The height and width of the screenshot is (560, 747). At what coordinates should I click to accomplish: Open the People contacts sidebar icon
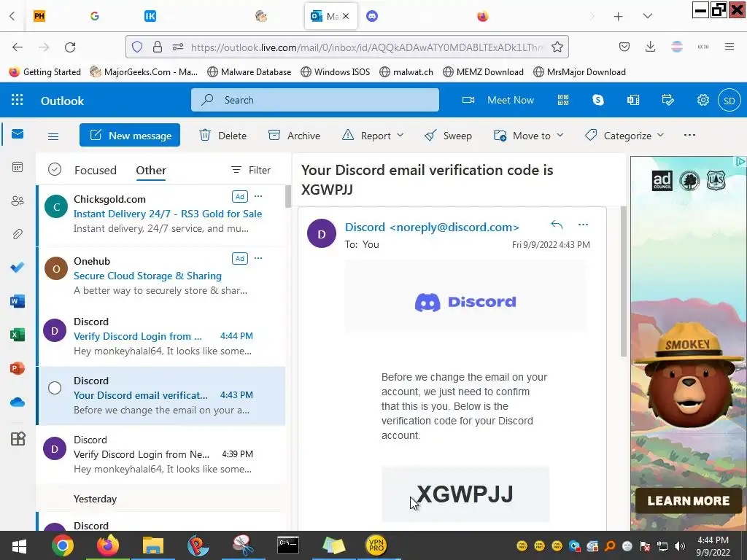pyautogui.click(x=18, y=201)
